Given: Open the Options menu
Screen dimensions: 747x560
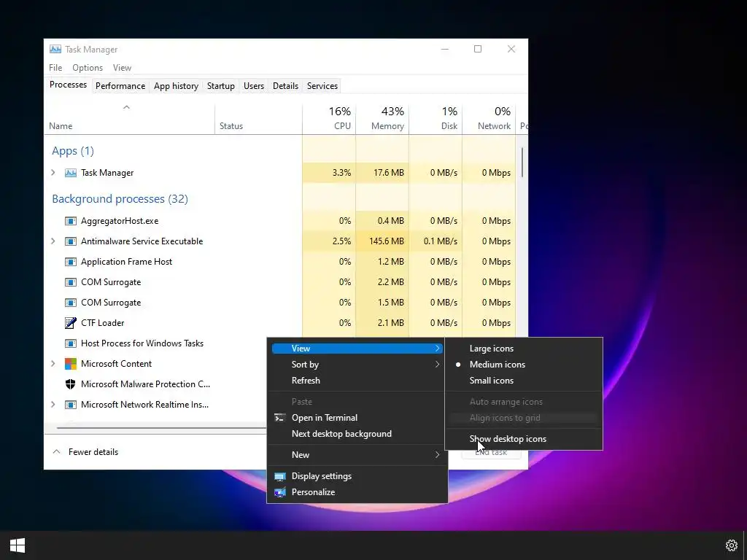Looking at the screenshot, I should (88, 68).
